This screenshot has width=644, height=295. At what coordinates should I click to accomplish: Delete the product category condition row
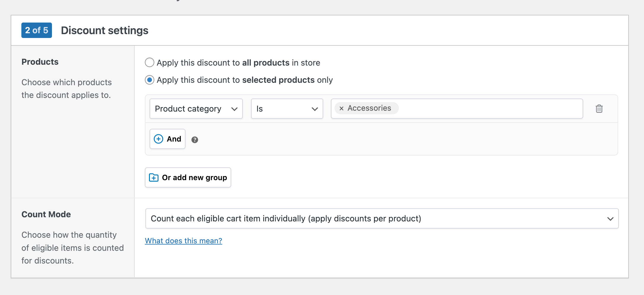(599, 109)
